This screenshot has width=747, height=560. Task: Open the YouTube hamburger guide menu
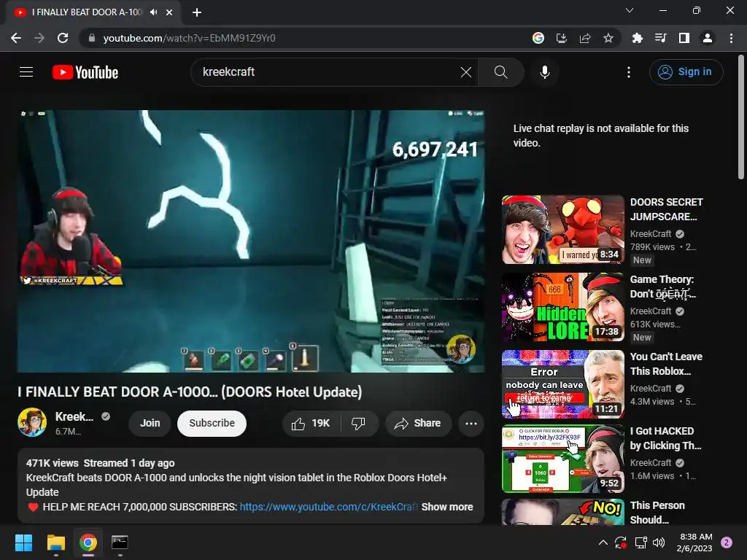coord(26,72)
